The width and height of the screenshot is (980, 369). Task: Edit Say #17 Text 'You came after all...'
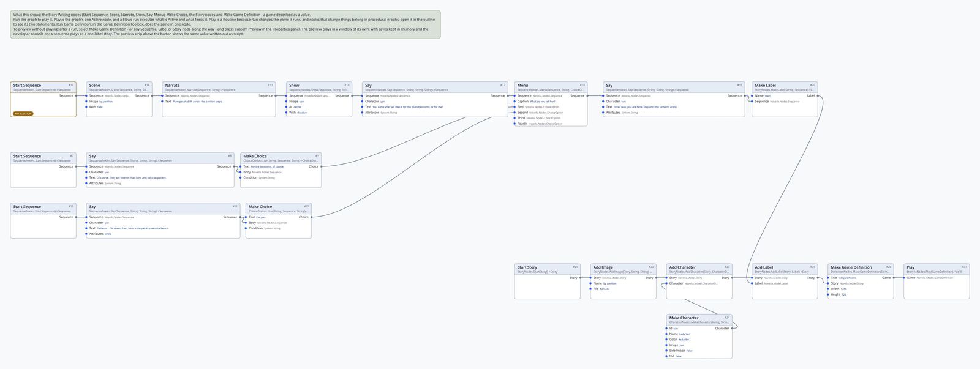pyautogui.click(x=407, y=107)
